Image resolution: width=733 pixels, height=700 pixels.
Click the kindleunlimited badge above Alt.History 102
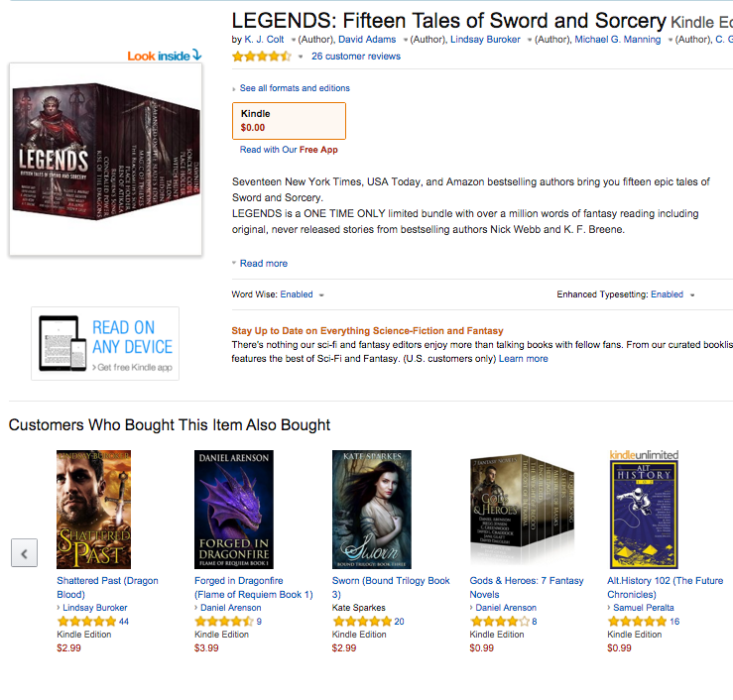(x=644, y=455)
